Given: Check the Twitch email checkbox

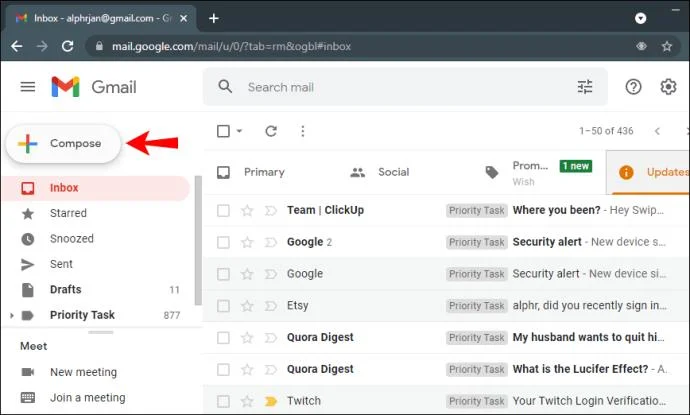Looking at the screenshot, I should 223,401.
